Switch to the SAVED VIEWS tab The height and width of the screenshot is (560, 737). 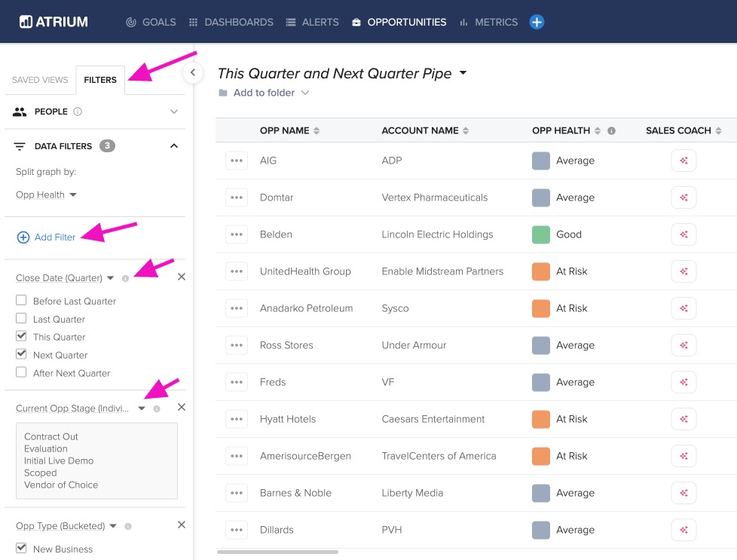click(x=40, y=80)
